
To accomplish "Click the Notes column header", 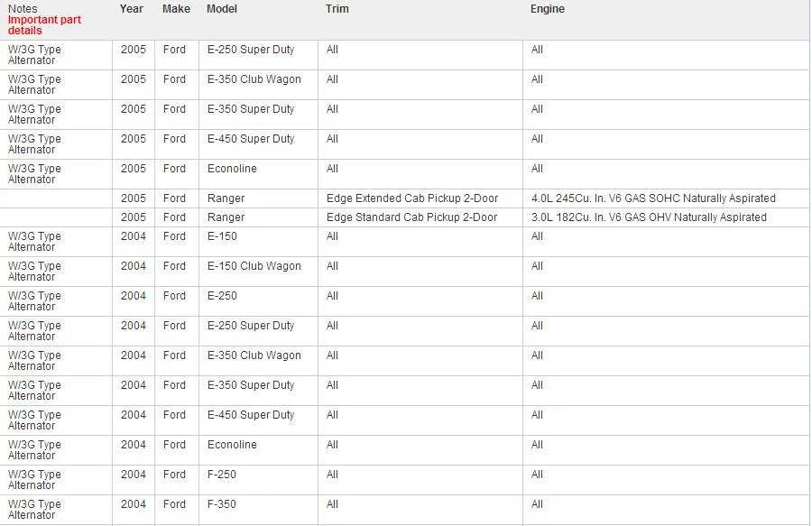I will [23, 9].
